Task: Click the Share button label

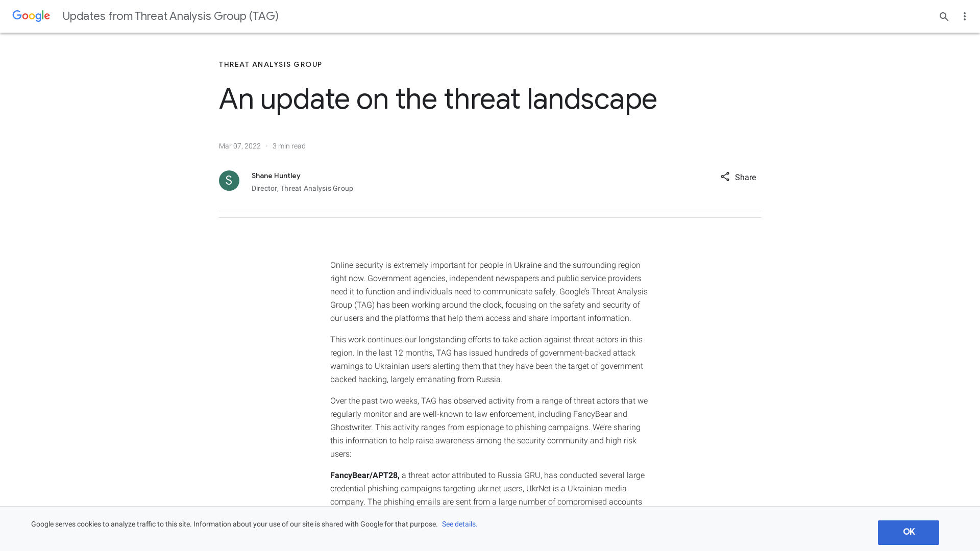Action: [745, 178]
